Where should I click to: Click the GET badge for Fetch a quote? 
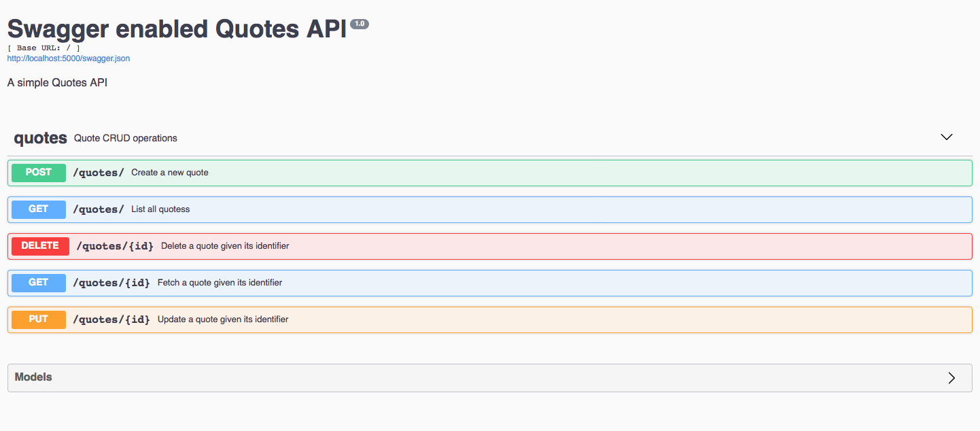[39, 283]
